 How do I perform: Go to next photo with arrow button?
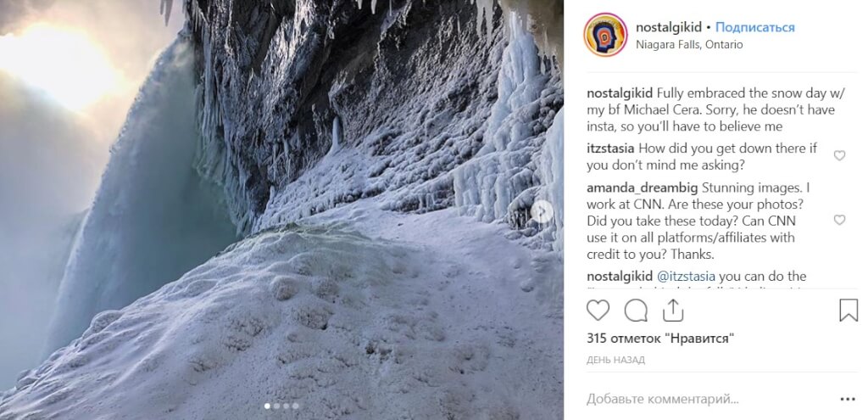point(542,211)
